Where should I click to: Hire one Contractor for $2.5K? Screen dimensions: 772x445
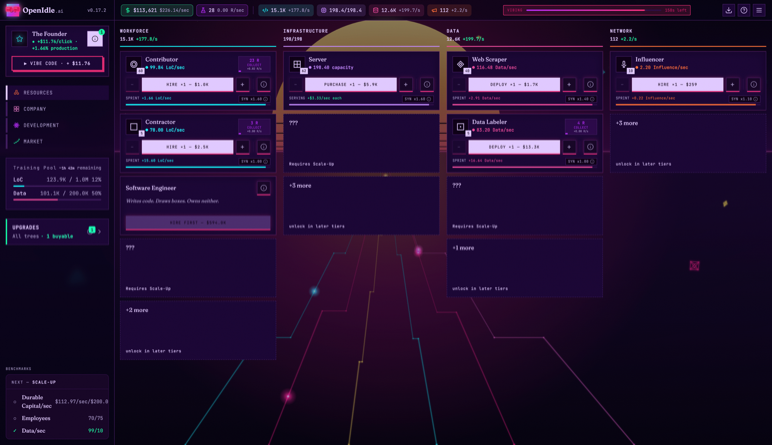pos(188,147)
